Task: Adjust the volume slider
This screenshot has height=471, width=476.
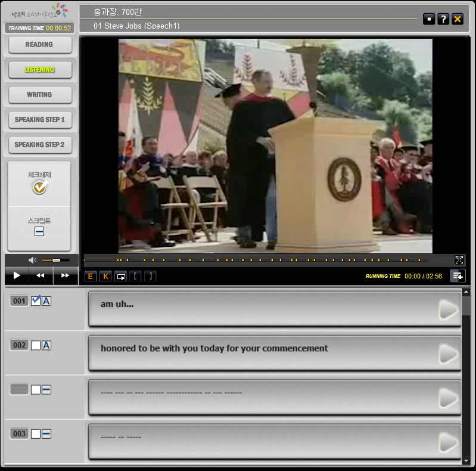Action: click(x=56, y=260)
